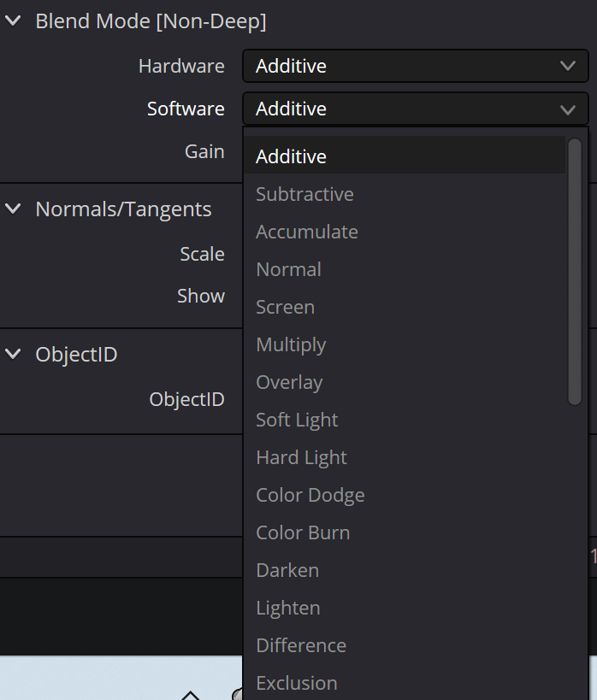Choose the Subtractive blend mode
This screenshot has width=597, height=700.
[405, 194]
